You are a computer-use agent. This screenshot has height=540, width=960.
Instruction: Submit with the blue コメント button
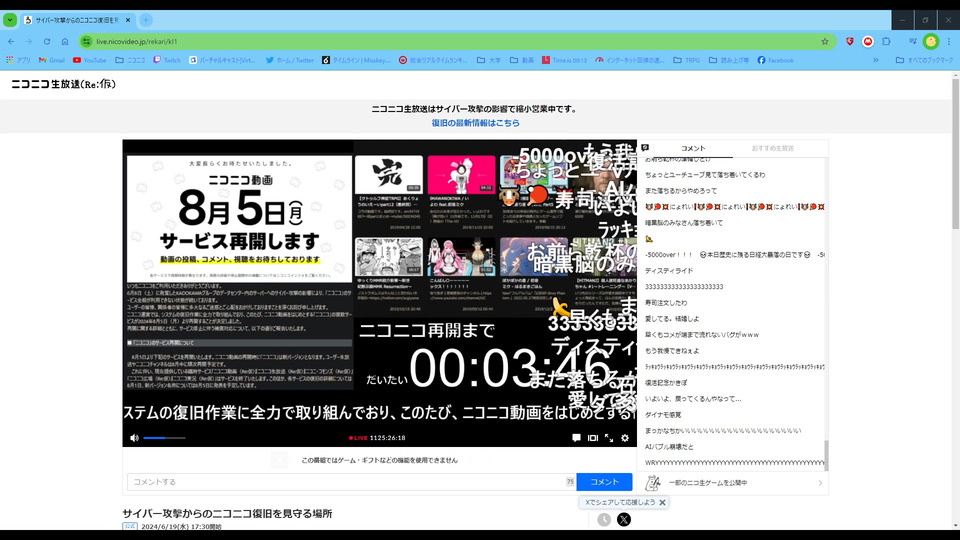(x=604, y=482)
